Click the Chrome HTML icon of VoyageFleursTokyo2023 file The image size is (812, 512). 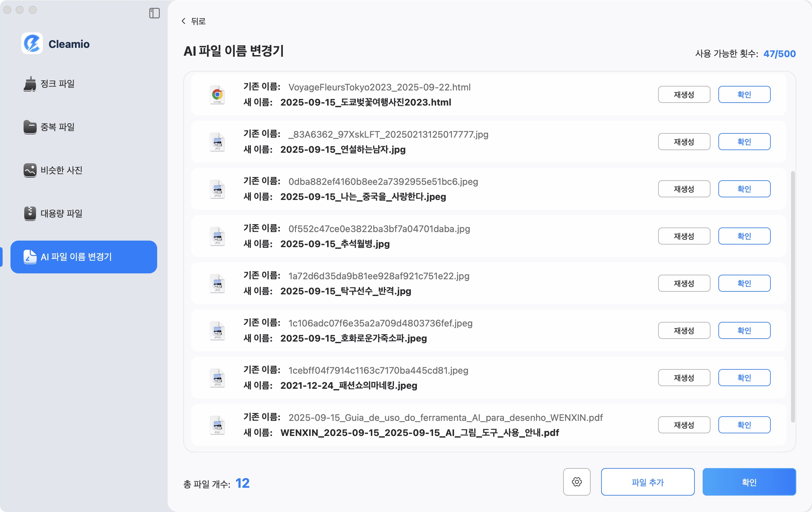(x=217, y=95)
